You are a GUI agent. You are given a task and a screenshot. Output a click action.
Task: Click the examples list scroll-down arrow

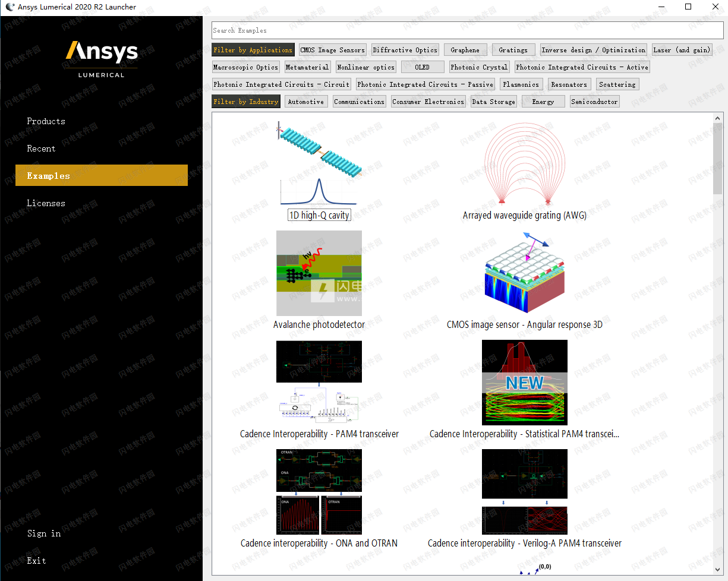[718, 569]
